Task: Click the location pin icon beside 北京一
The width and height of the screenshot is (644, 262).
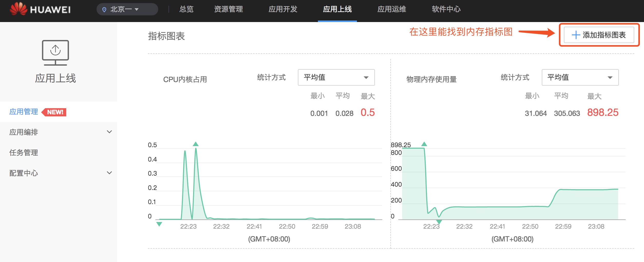Action: point(104,10)
